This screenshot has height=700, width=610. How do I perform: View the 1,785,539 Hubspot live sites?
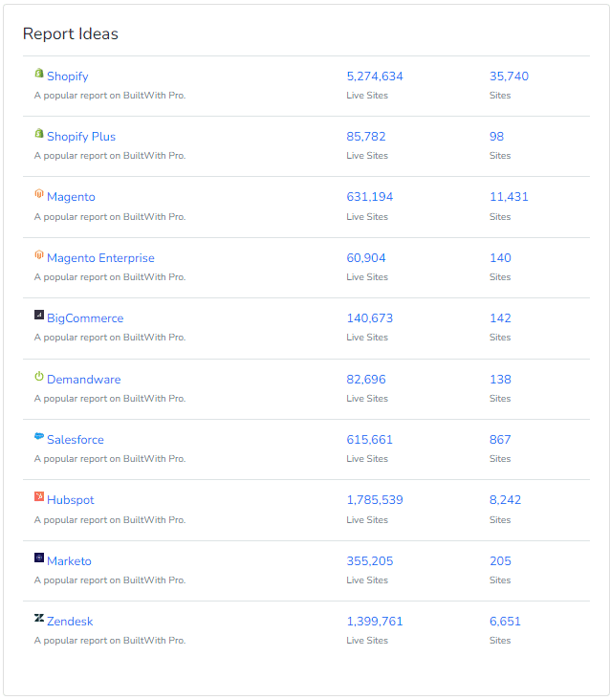click(x=375, y=500)
